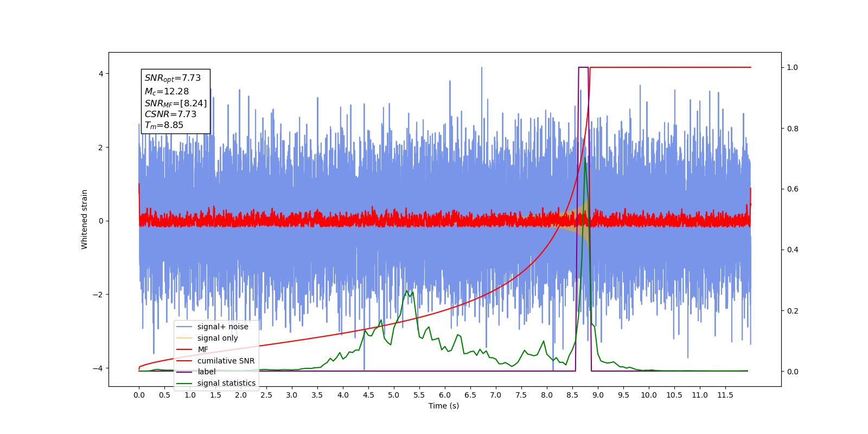Click the 1.0 x-axis tick label

(190, 395)
